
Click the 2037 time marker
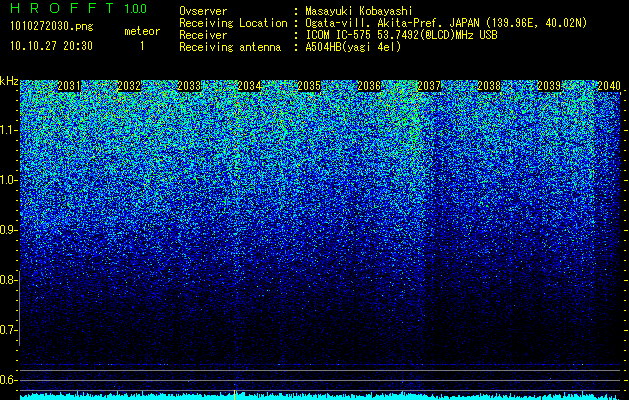click(429, 86)
